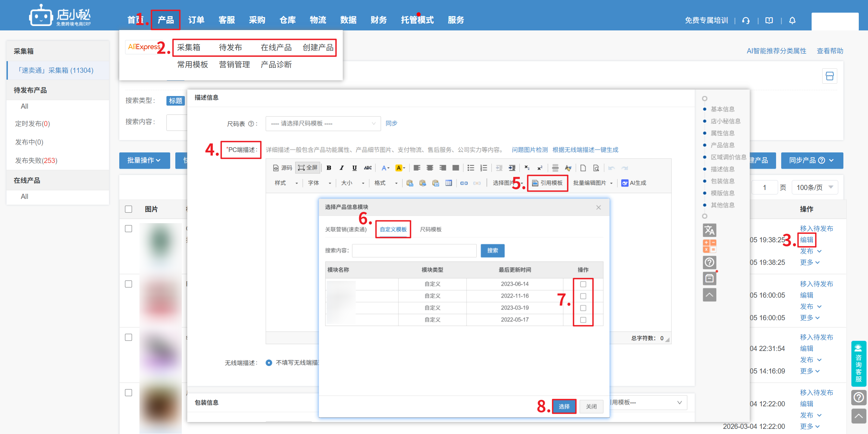Image resolution: width=868 pixels, height=434 pixels.
Task: Click the 问题图片检测 link
Action: [x=529, y=150]
